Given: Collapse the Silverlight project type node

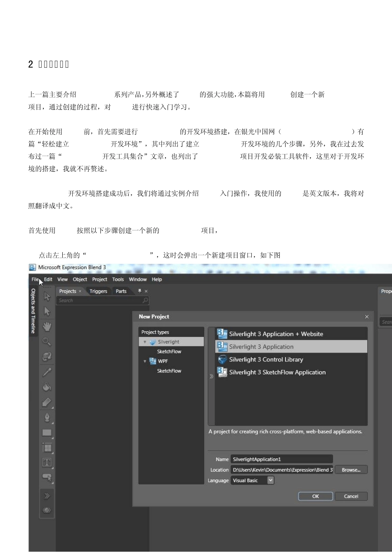Looking at the screenshot, I should click(145, 342).
